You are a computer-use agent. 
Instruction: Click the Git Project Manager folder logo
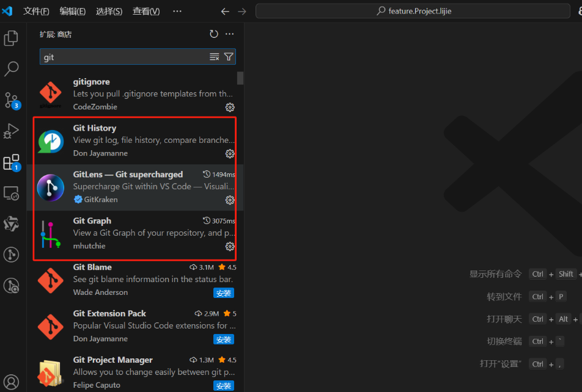click(50, 372)
